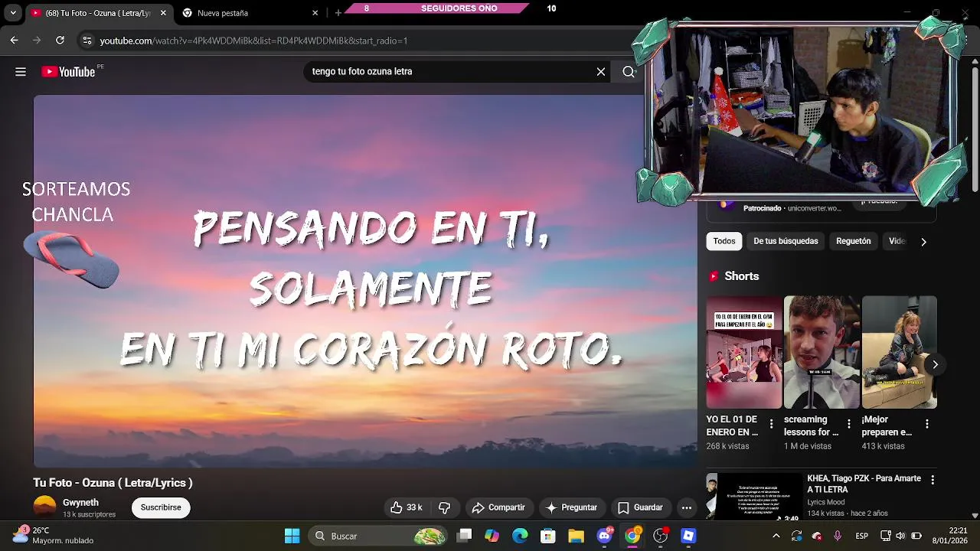Open the tab search dropdown arrow
The image size is (980, 551).
(13, 13)
